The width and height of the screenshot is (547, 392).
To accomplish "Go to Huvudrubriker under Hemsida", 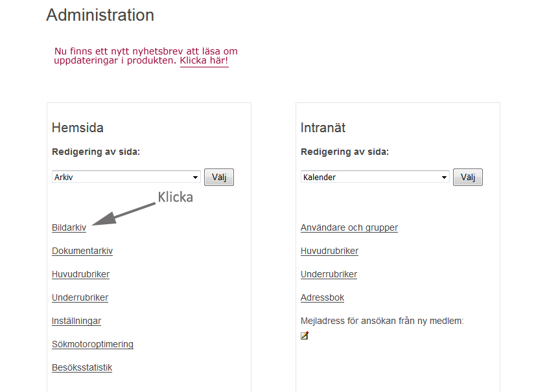I will pos(80,275).
